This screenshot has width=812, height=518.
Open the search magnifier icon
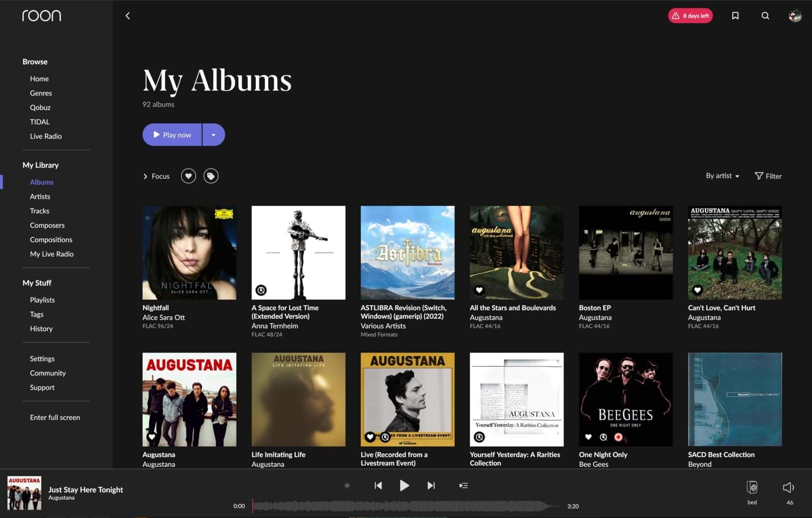click(765, 16)
